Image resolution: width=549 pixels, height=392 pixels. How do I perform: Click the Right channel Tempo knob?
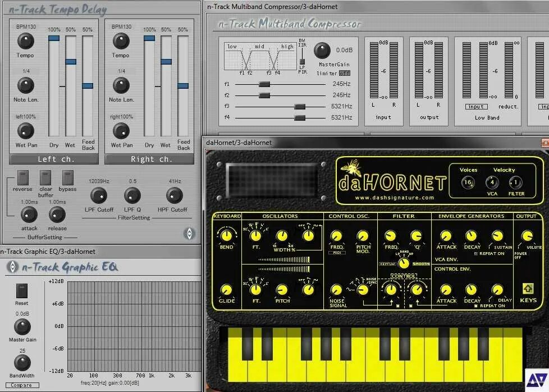point(121,41)
